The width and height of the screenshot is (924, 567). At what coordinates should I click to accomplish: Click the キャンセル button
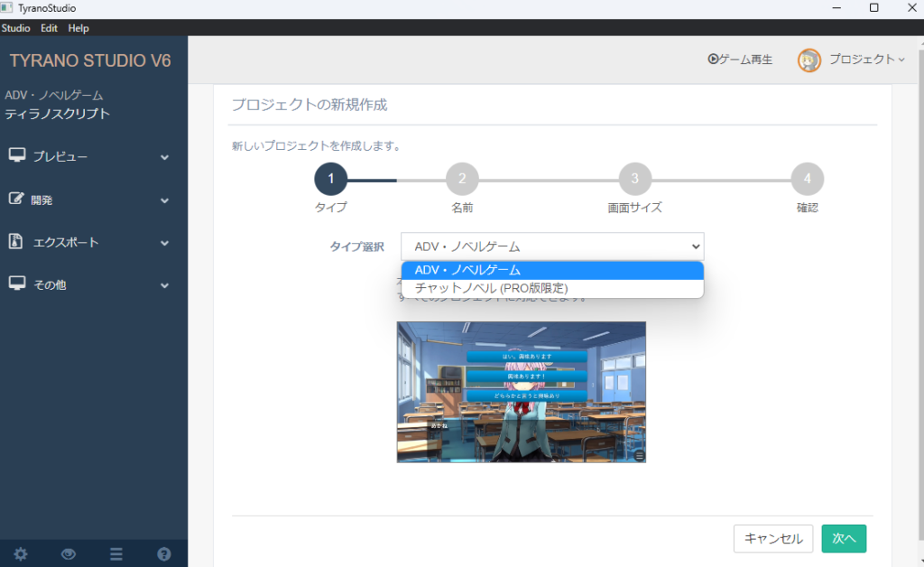[x=773, y=538]
